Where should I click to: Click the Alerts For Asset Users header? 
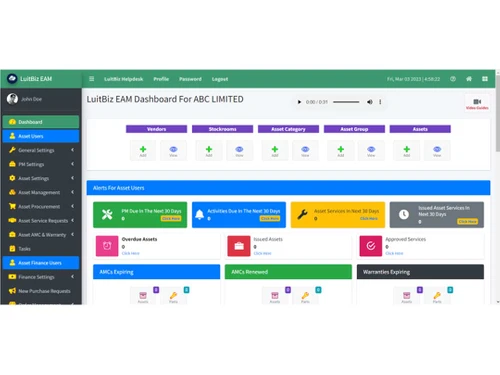pyautogui.click(x=288, y=188)
